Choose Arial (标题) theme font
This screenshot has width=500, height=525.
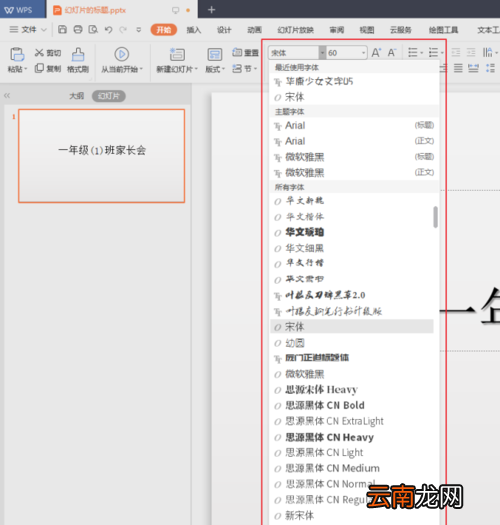pyautogui.click(x=354, y=126)
